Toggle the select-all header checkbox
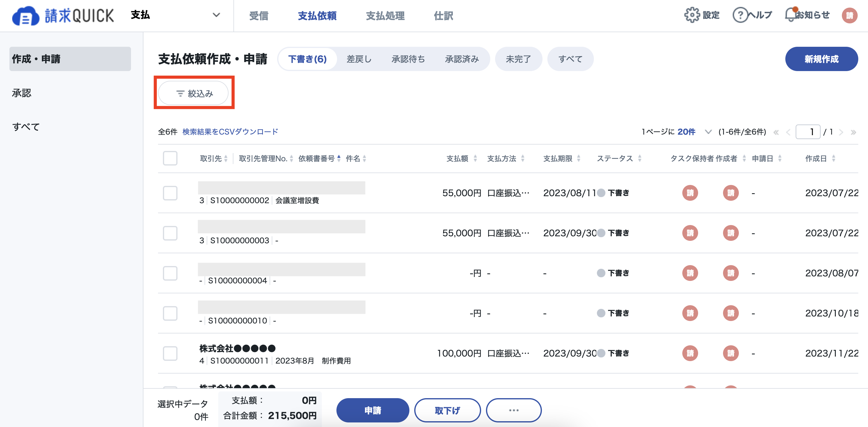 tap(170, 158)
